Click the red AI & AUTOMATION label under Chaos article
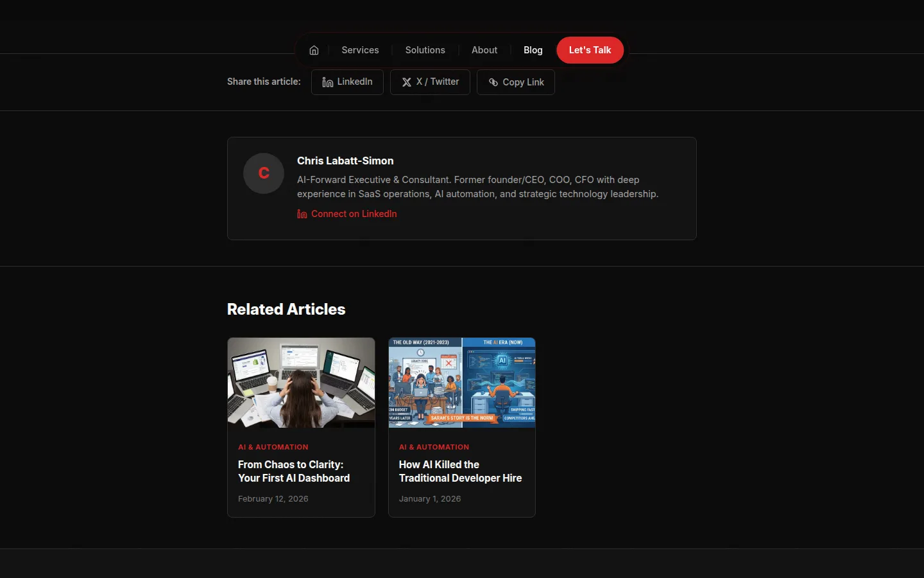Viewport: 924px width, 578px height. point(273,447)
